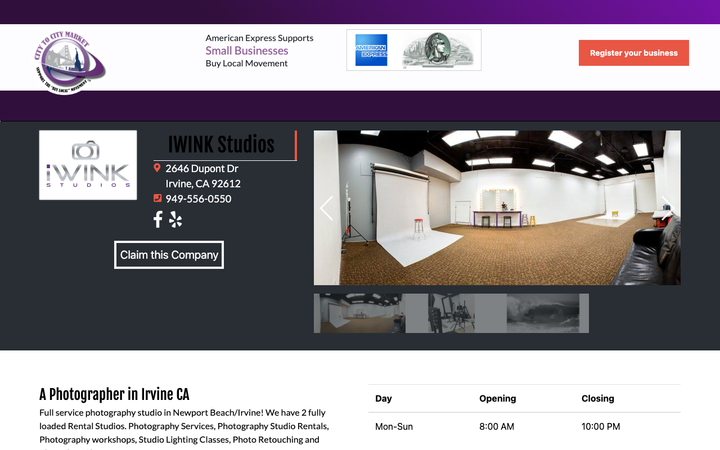Click the American Express blue card logo
Screen dimensions: 720x450
[371, 50]
